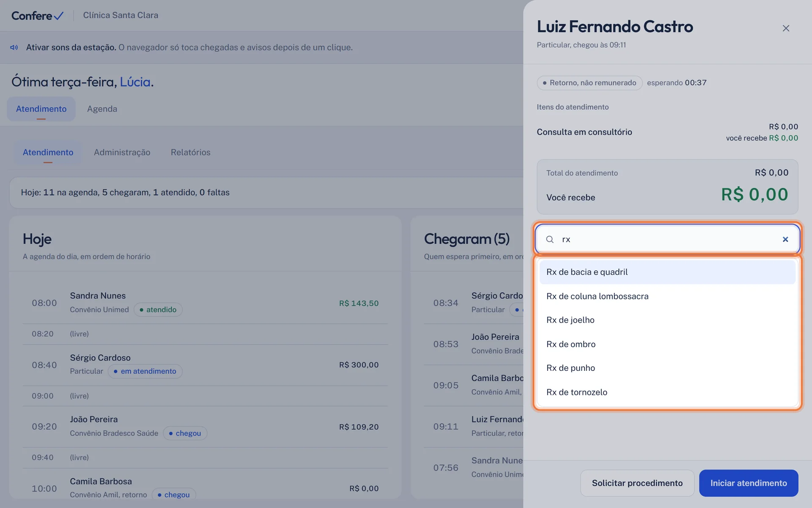Click the 09:00 (livre) slot
Screen dimensions: 812x508
[x=205, y=396]
